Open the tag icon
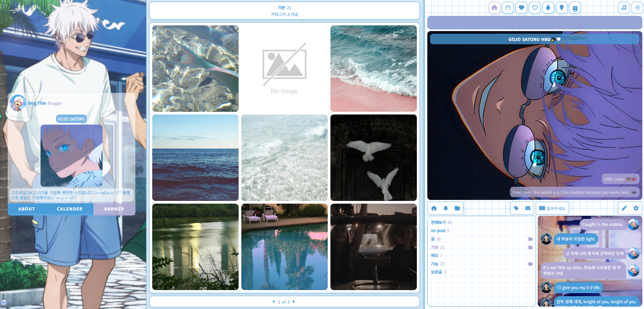The height and width of the screenshot is (309, 644). pos(516,208)
